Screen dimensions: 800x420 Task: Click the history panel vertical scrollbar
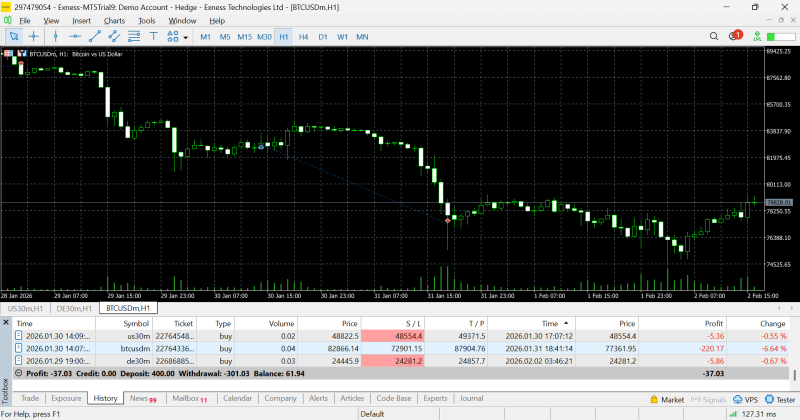[794, 375]
